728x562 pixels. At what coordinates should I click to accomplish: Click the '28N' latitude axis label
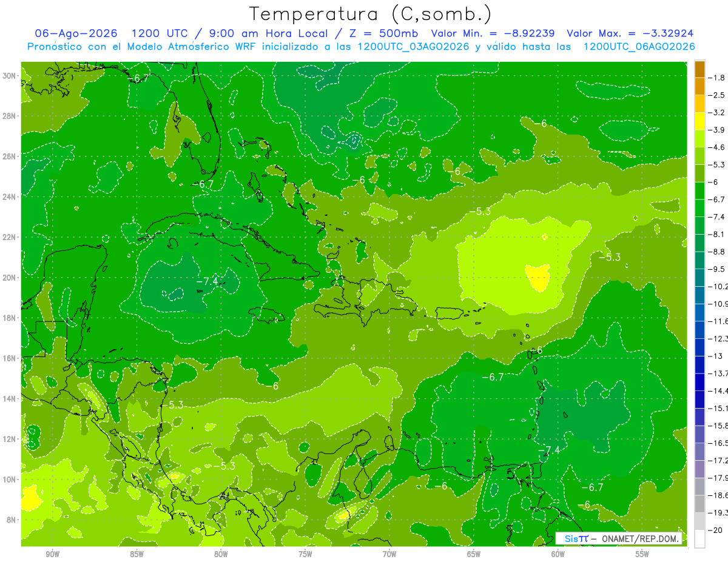pos(10,116)
